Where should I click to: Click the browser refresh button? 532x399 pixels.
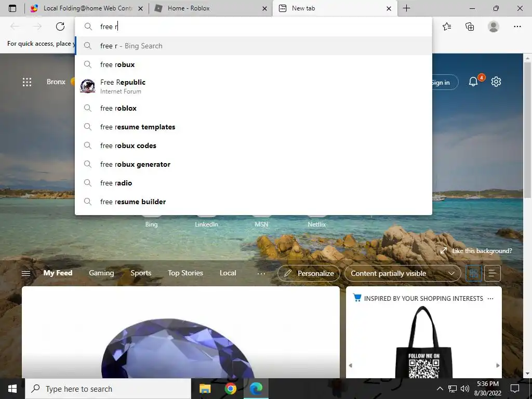pos(60,26)
